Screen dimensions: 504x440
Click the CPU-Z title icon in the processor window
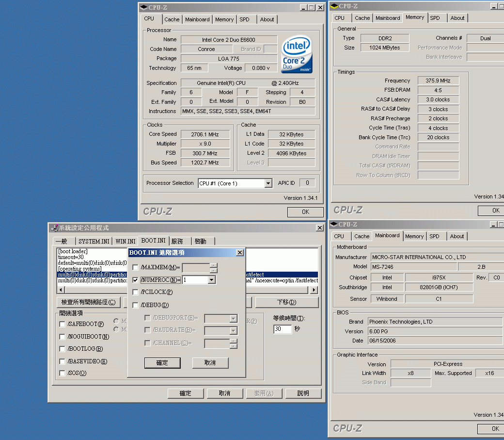143,7
